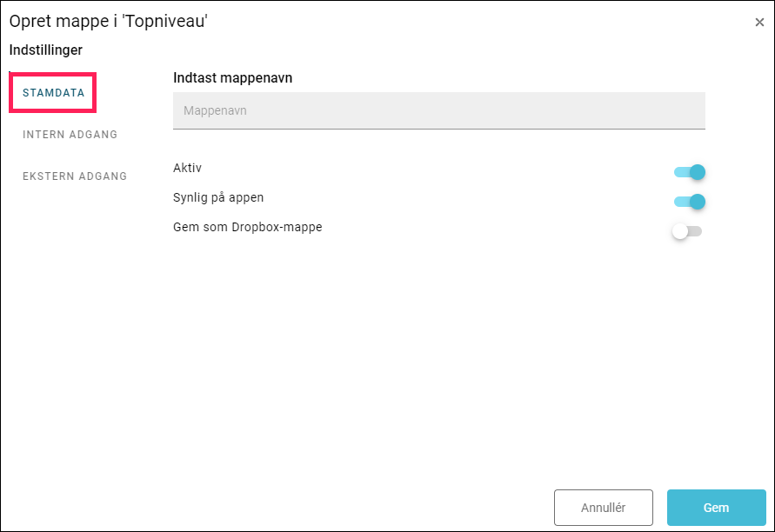
Task: Click the Indtast mappenavn heading
Action: 233,78
